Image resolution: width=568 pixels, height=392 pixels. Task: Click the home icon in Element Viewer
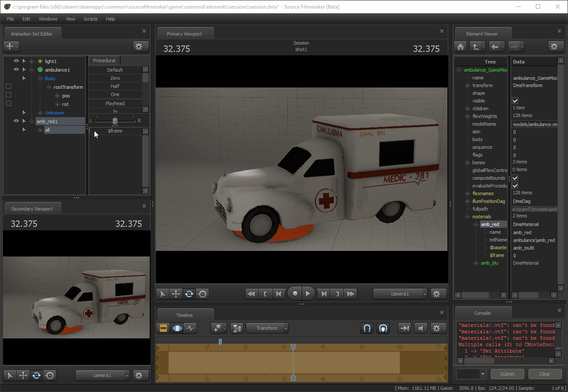[x=461, y=46]
